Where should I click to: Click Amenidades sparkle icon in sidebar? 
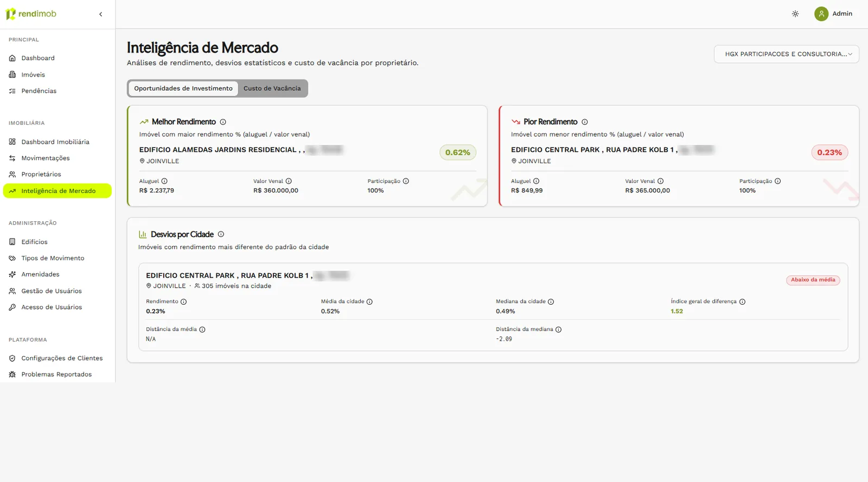12,274
